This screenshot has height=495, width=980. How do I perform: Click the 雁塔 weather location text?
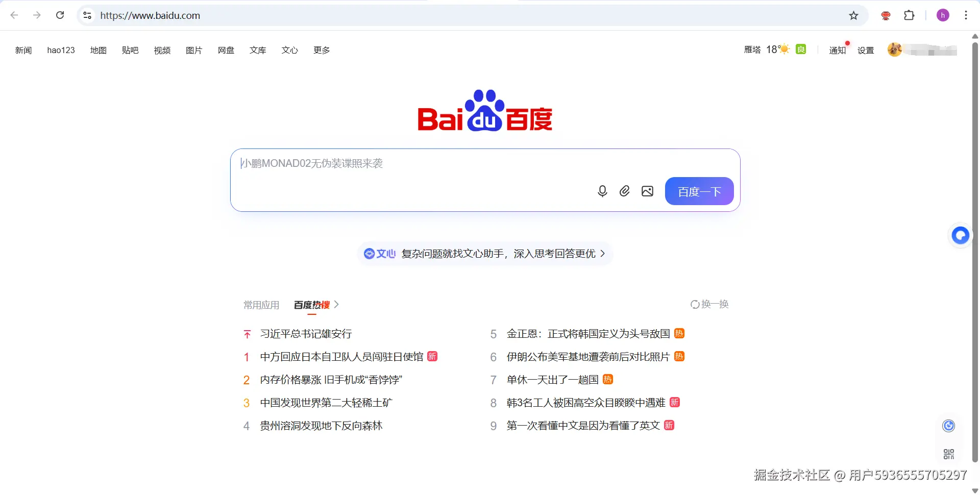tap(752, 49)
